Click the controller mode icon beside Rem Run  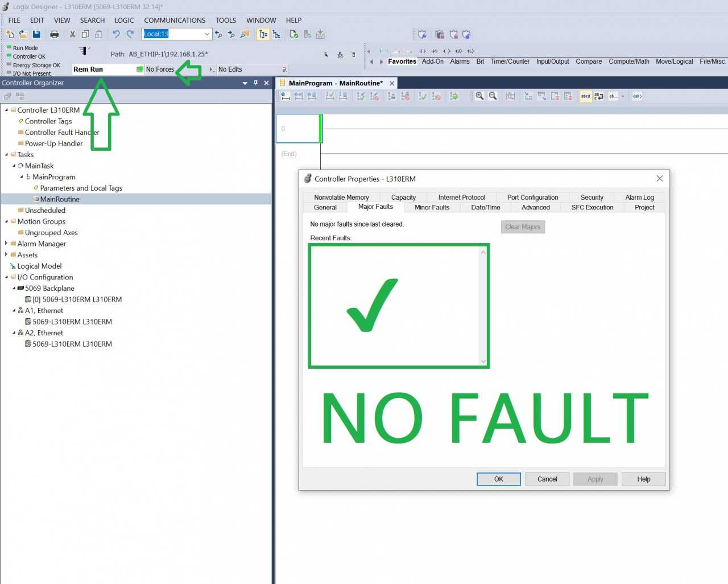(x=139, y=69)
